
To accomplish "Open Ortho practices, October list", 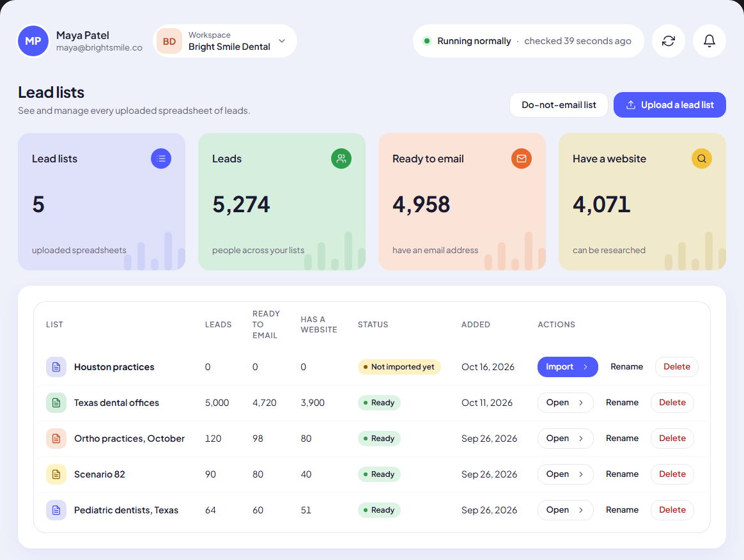I will click(x=565, y=439).
